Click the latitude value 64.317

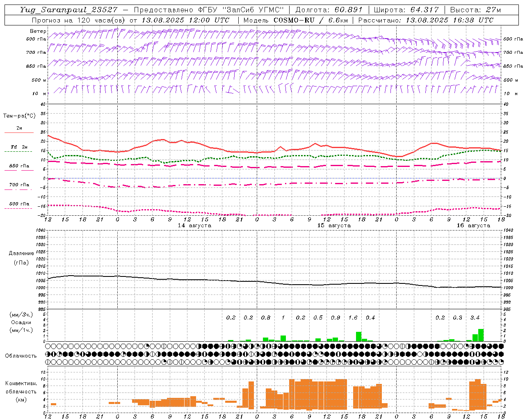point(425,10)
